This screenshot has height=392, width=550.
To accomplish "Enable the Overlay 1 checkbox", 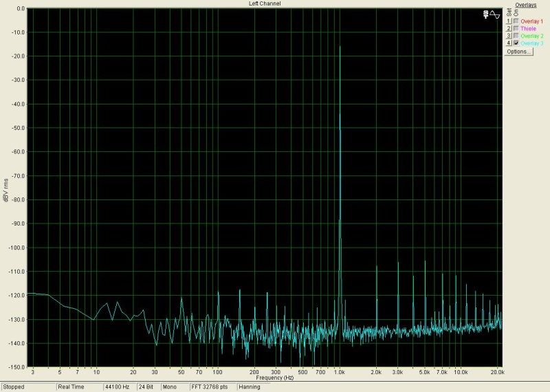I will [516, 21].
